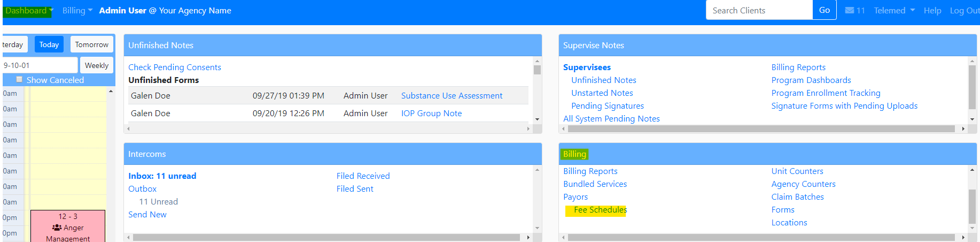Screen dimensions: 980x242
Task: Open the Forms link in Billing panel
Action: point(783,210)
